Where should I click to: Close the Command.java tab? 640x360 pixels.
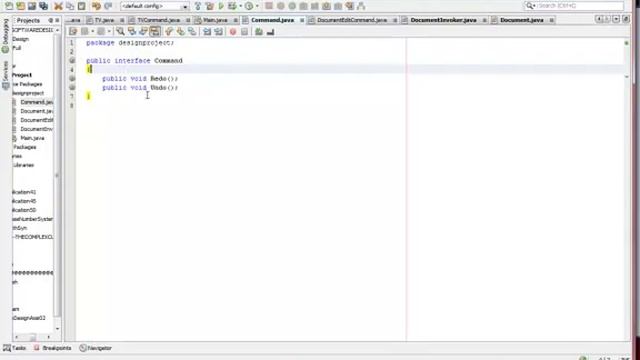click(302, 20)
